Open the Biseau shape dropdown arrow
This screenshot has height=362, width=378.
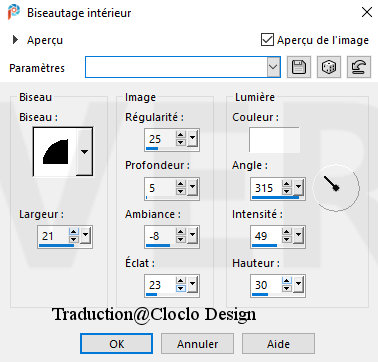[x=84, y=152]
